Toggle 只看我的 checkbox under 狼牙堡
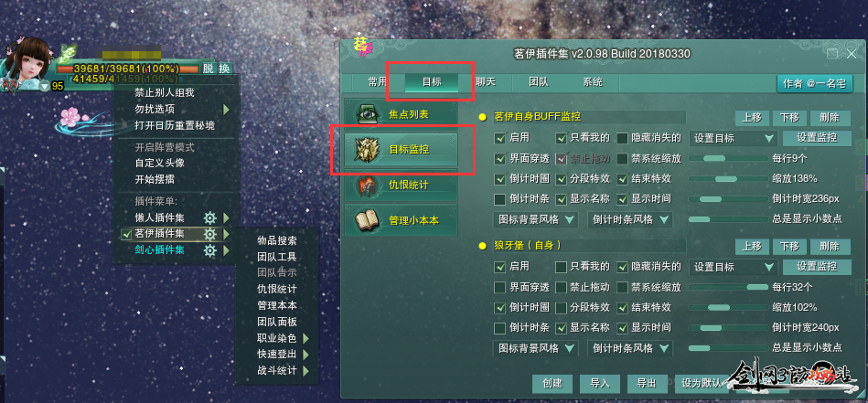The height and width of the screenshot is (403, 868). (562, 267)
